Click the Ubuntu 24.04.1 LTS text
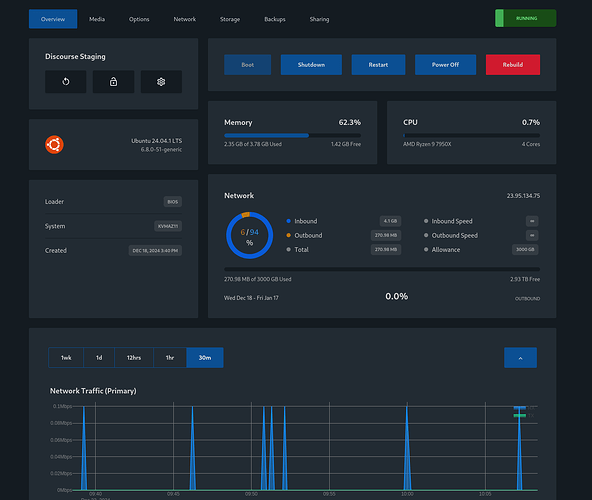 (x=157, y=141)
